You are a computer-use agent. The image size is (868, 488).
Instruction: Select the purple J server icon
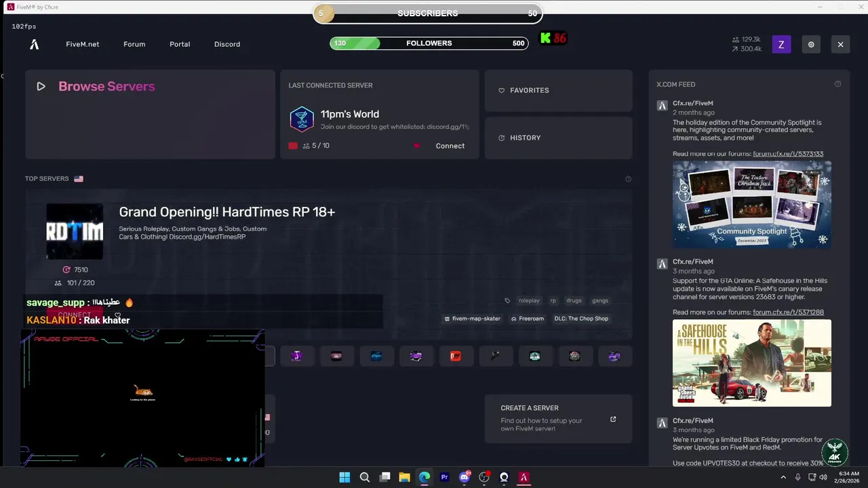click(x=296, y=356)
